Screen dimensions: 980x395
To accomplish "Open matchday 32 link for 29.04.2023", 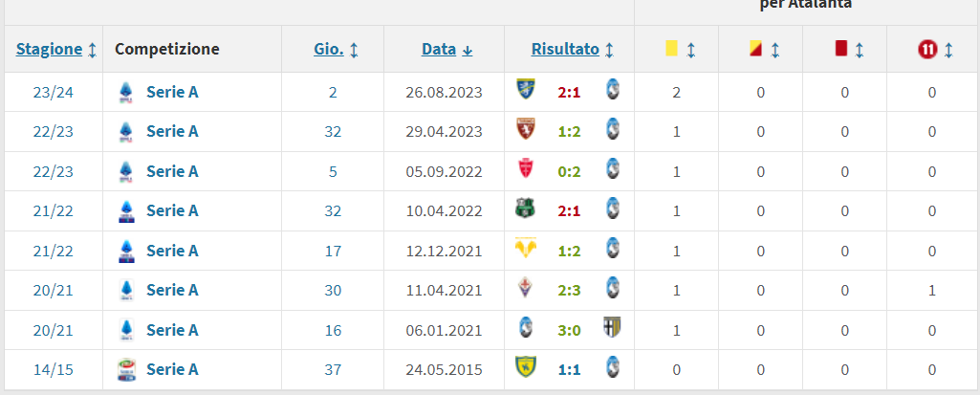I will pos(332,132).
